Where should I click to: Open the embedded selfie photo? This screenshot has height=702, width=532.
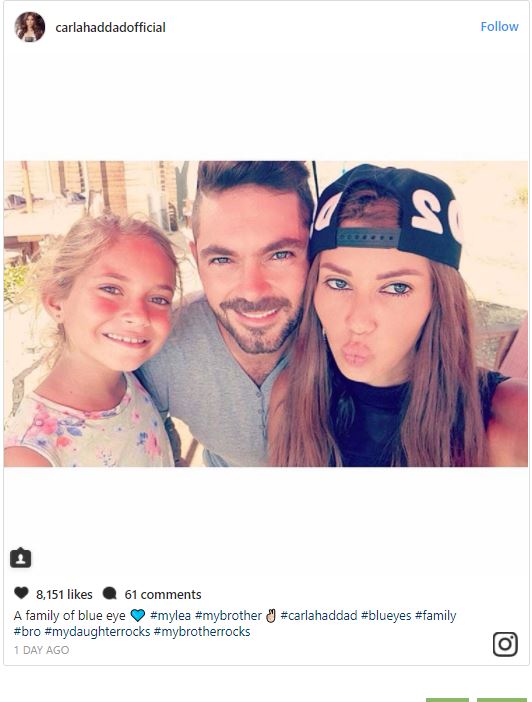(266, 314)
